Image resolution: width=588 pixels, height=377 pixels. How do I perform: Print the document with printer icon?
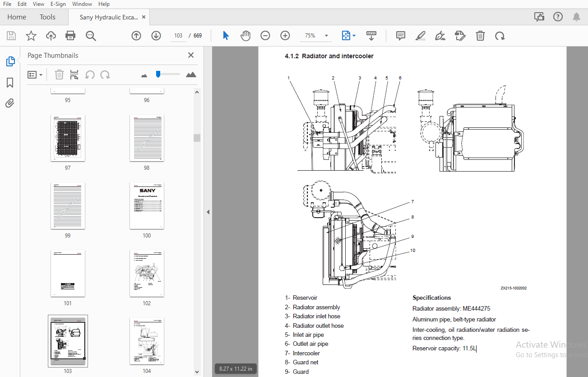pyautogui.click(x=70, y=36)
